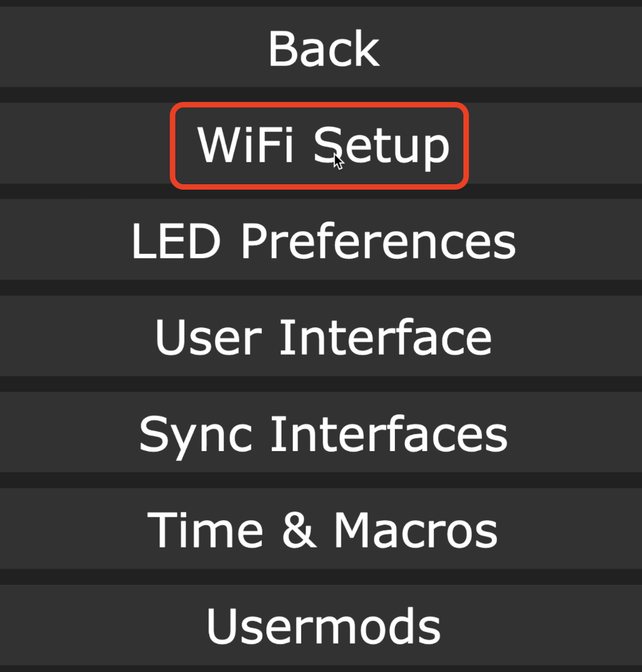Enter the Time & Macros configuration page
Image resolution: width=642 pixels, height=672 pixels.
[323, 529]
